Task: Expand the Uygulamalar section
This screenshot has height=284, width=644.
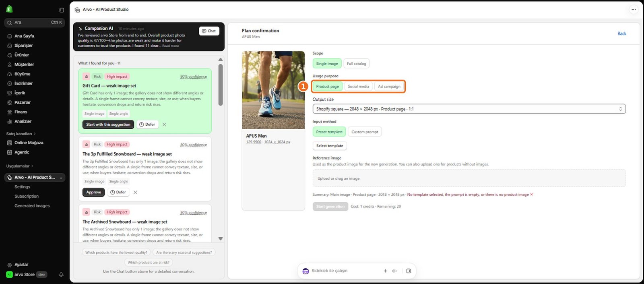Action: click(20, 166)
